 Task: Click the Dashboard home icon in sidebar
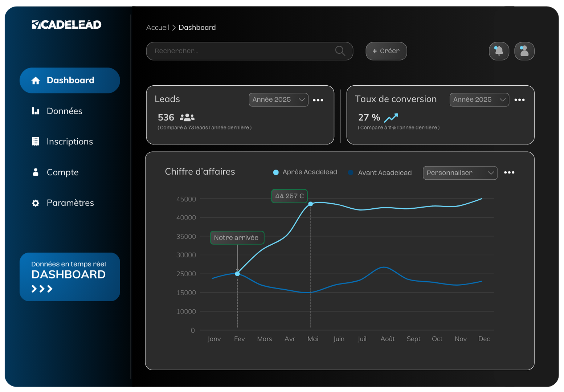point(36,80)
